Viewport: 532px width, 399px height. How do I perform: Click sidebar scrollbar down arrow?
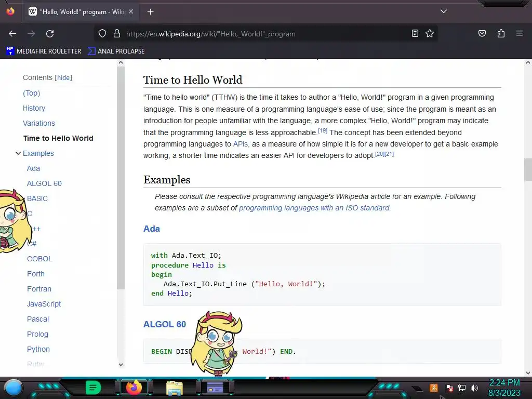click(x=121, y=365)
